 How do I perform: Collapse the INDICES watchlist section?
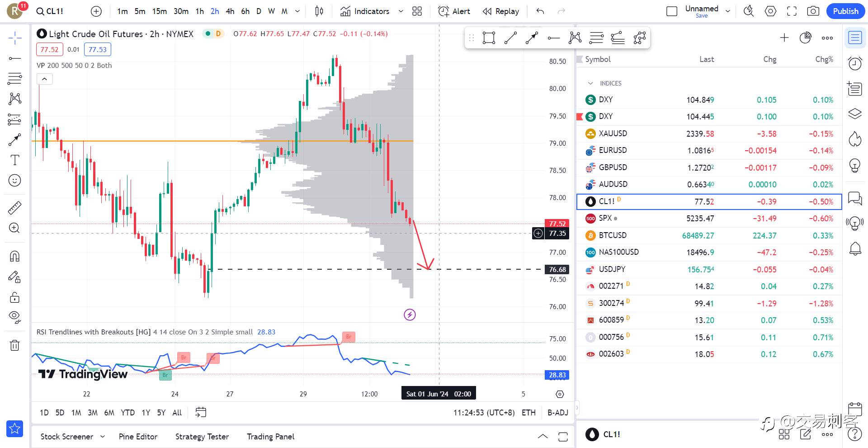590,83
